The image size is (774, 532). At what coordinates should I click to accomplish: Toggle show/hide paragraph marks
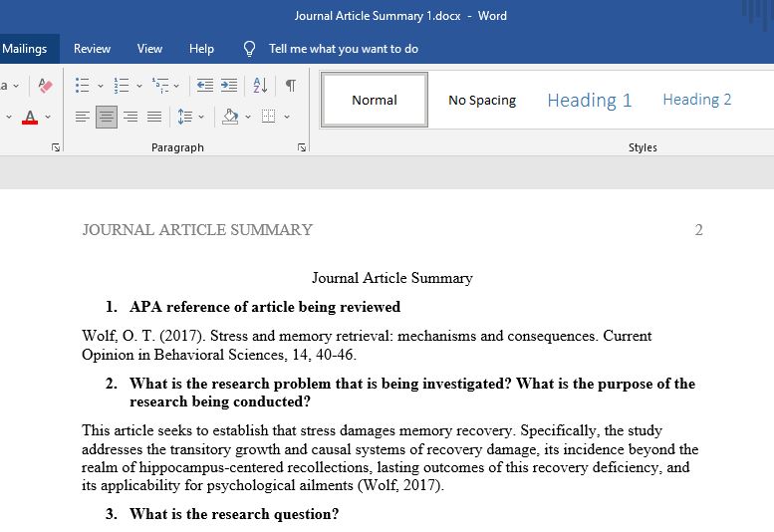291,86
